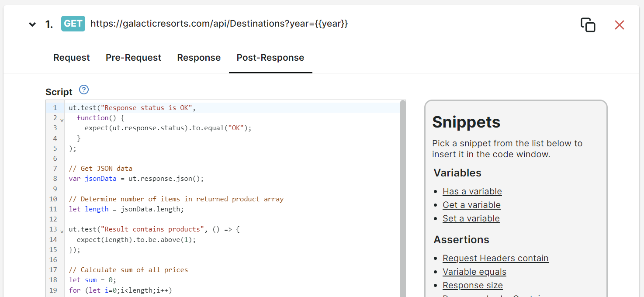Delete the step with red X icon

(x=619, y=25)
